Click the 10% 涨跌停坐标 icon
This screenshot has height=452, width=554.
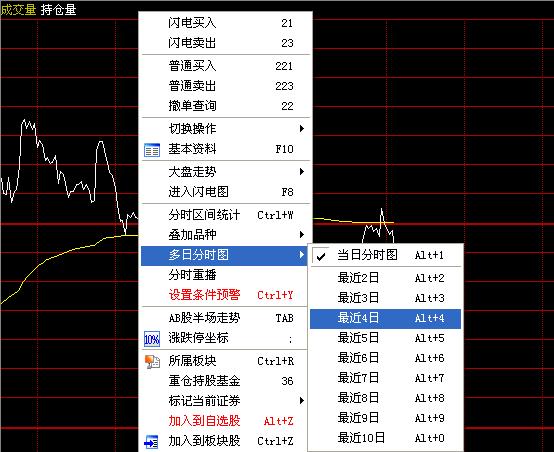[x=152, y=339]
